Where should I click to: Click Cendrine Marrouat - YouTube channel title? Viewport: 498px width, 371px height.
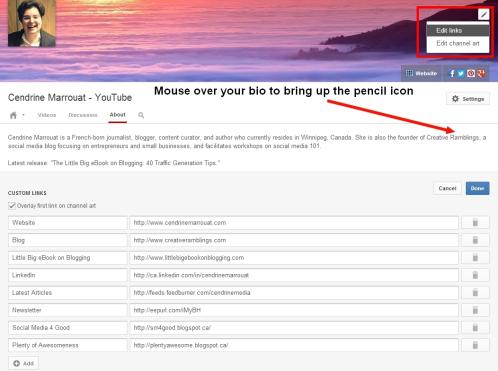(70, 97)
